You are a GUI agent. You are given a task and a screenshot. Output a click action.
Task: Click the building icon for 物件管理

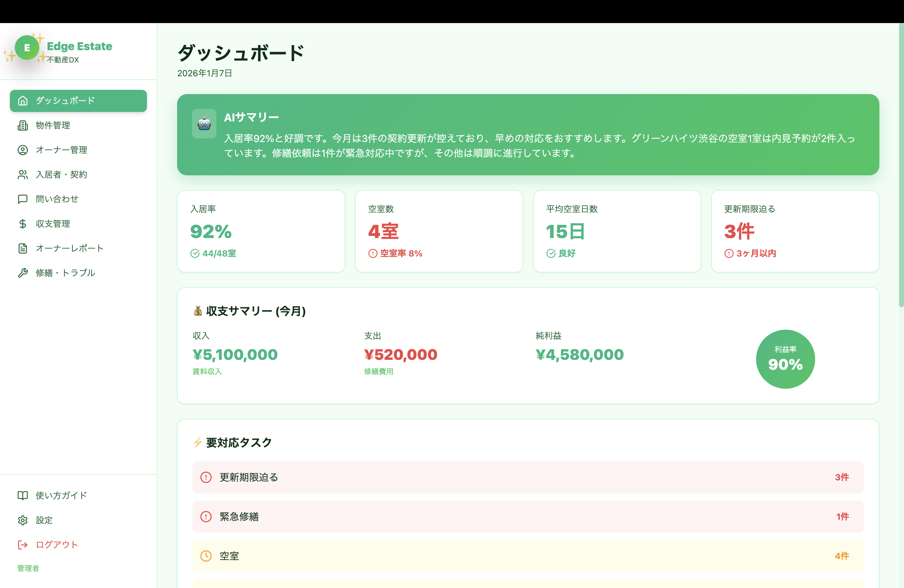[x=23, y=125]
